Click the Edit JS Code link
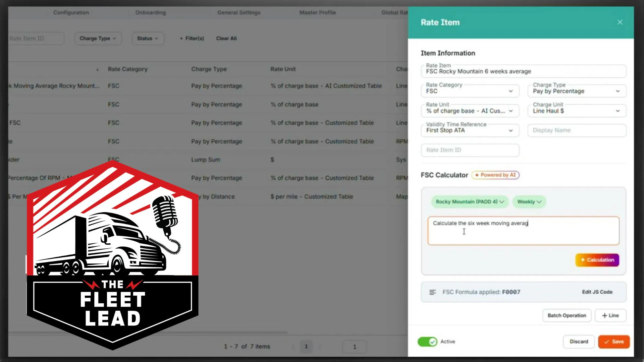Screen dimensions: 644x362 pos(597,292)
